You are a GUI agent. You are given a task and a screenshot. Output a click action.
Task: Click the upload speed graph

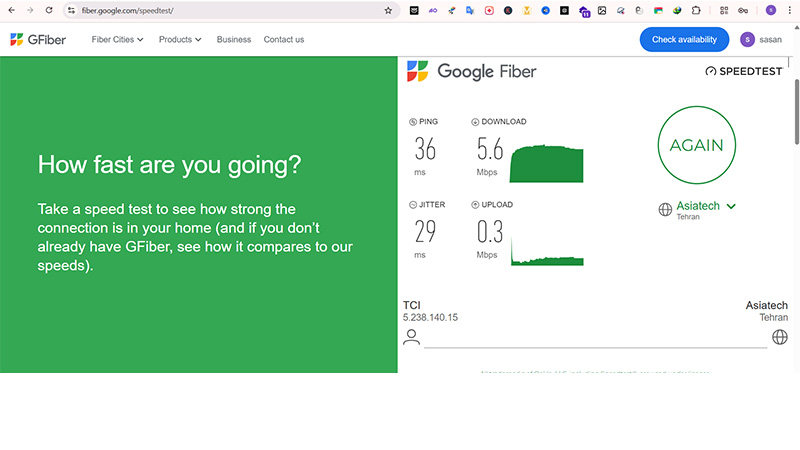(x=547, y=251)
